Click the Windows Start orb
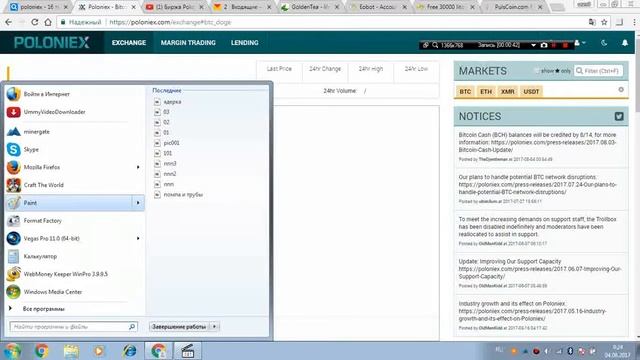This screenshot has height=360, width=640. click(13, 351)
